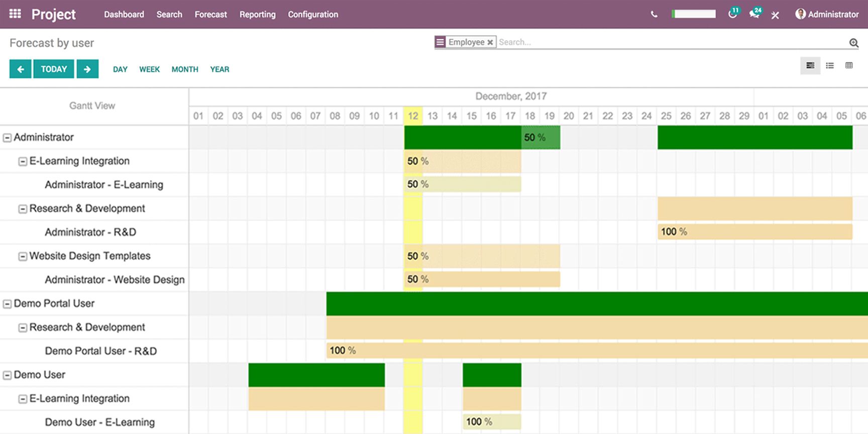Screen dimensions: 868x434
Task: Open the apps grid menu icon
Action: pyautogui.click(x=15, y=14)
